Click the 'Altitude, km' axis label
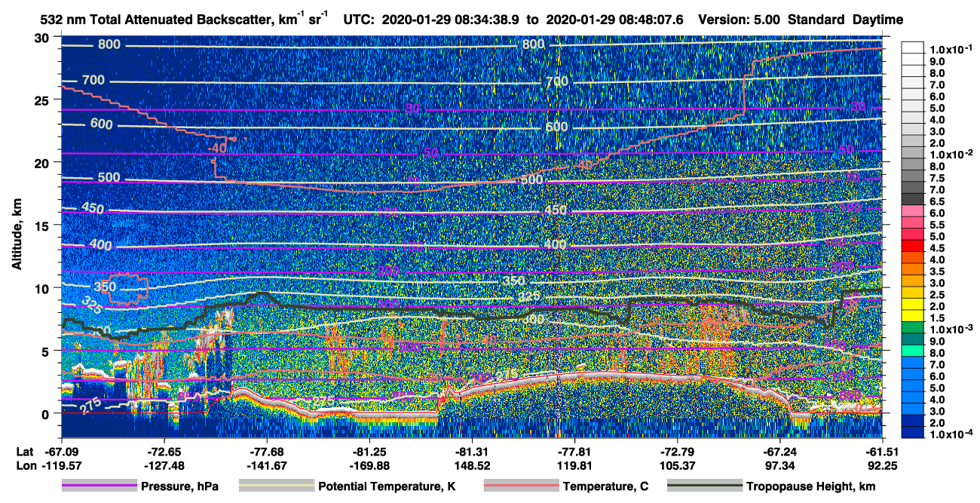The height and width of the screenshot is (503, 980). pyautogui.click(x=17, y=235)
